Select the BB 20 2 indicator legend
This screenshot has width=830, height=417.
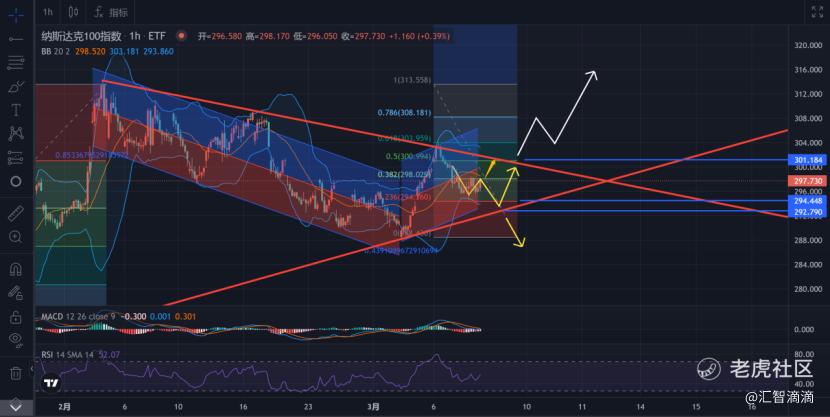(x=56, y=51)
